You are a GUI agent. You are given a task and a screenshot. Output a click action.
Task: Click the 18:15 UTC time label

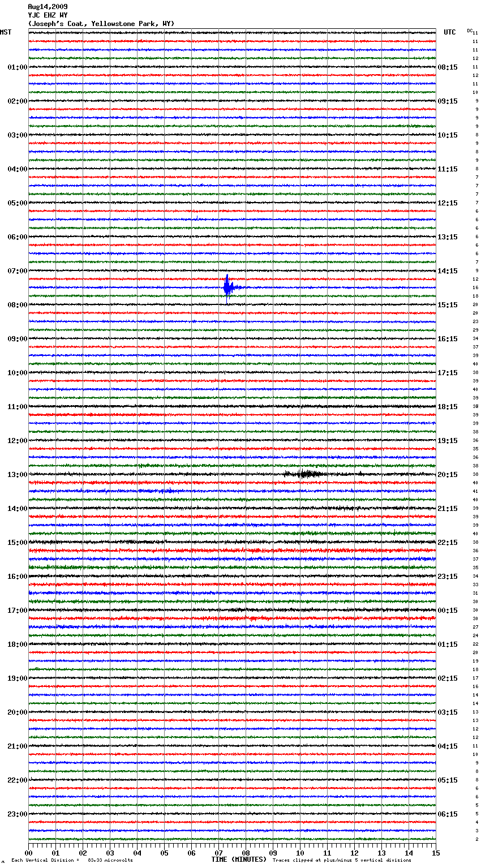tap(448, 407)
